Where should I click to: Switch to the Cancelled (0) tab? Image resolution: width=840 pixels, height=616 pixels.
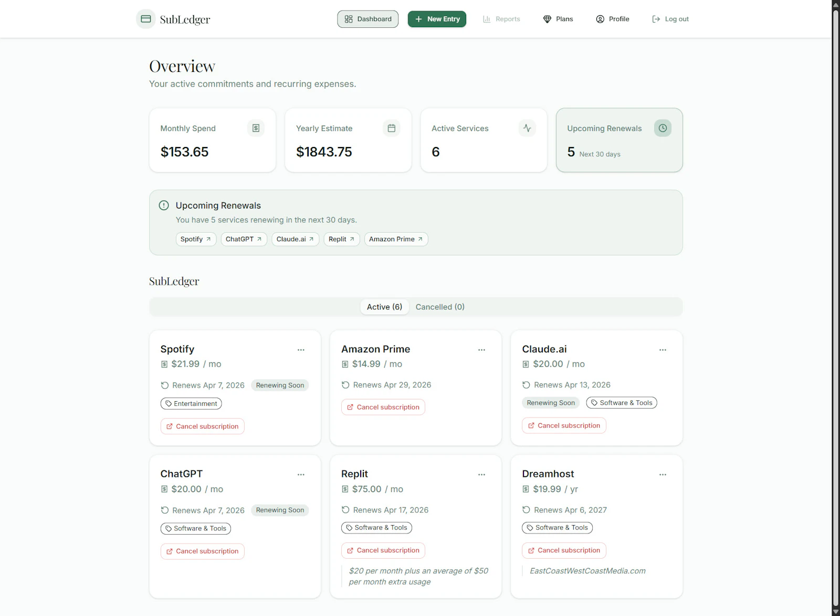click(x=440, y=307)
